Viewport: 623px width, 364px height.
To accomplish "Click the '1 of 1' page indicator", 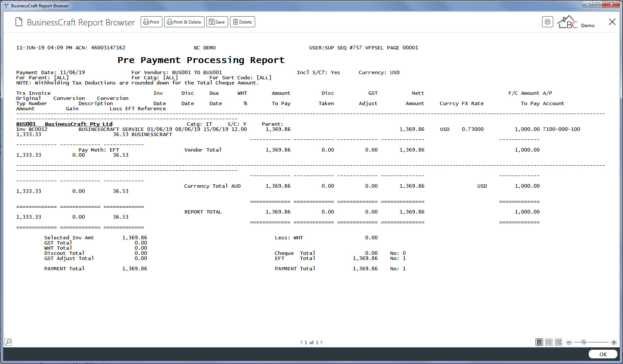I will click(311, 343).
